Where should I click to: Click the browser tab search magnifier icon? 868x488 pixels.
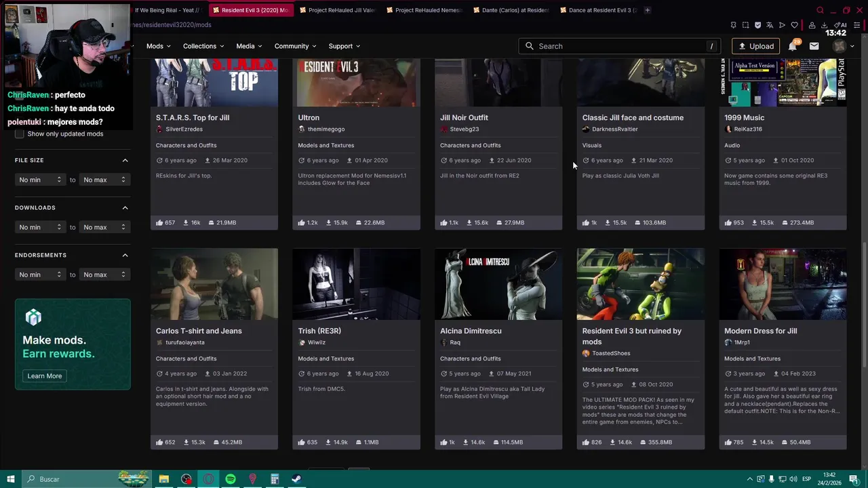click(820, 10)
